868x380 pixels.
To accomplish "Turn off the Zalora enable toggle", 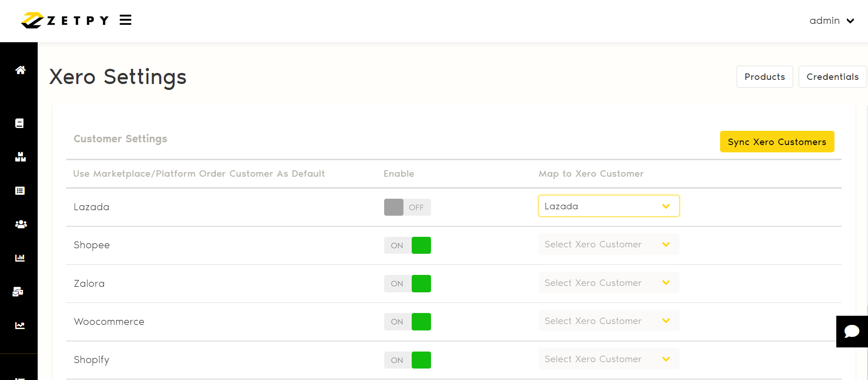I will (407, 284).
